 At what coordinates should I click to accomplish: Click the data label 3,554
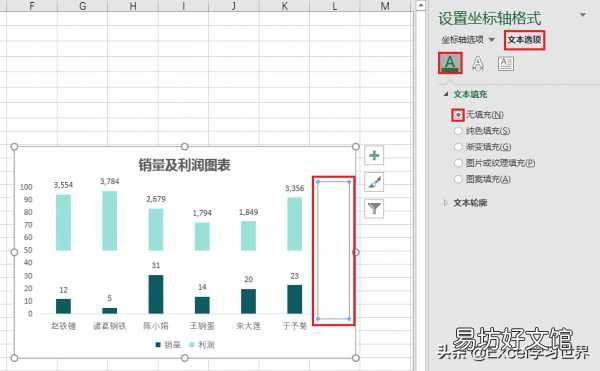coord(63,185)
